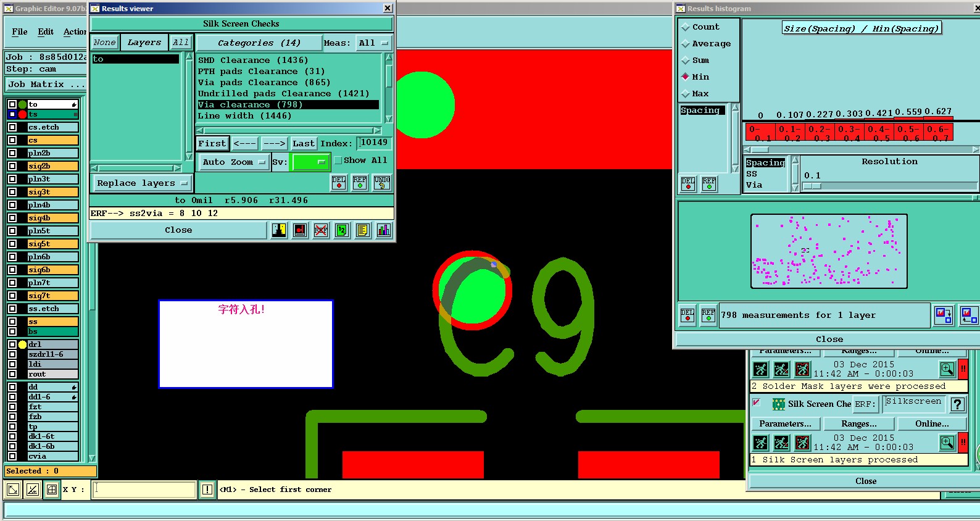Click first transfer icon right of measurements text
The image size is (980, 521).
click(x=944, y=315)
